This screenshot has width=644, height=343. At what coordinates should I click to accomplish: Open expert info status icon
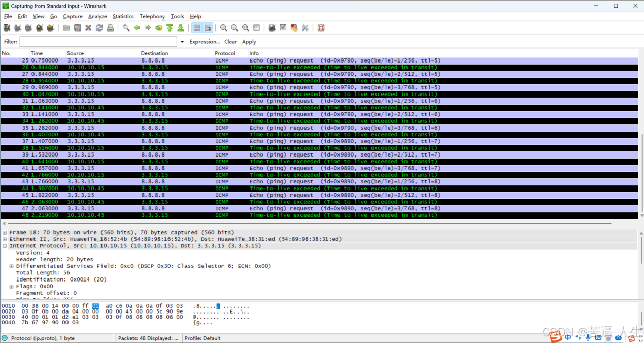(x=5, y=338)
